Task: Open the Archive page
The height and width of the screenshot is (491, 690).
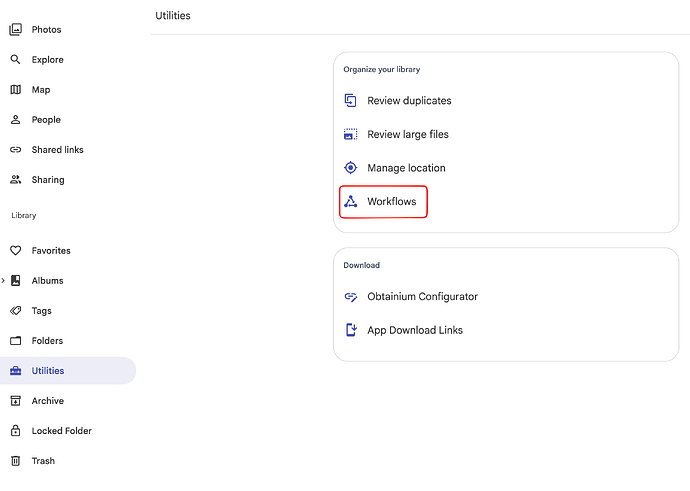Action: pyautogui.click(x=48, y=400)
